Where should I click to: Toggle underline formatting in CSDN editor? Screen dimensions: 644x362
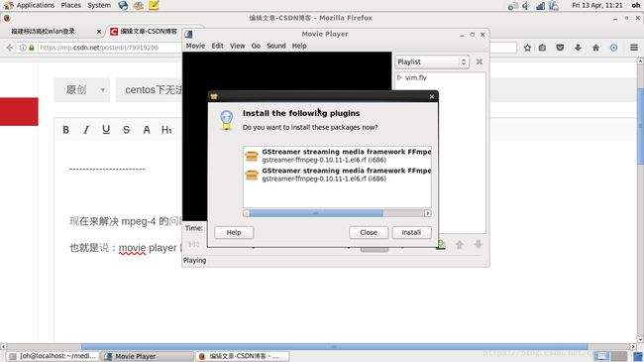click(x=106, y=130)
